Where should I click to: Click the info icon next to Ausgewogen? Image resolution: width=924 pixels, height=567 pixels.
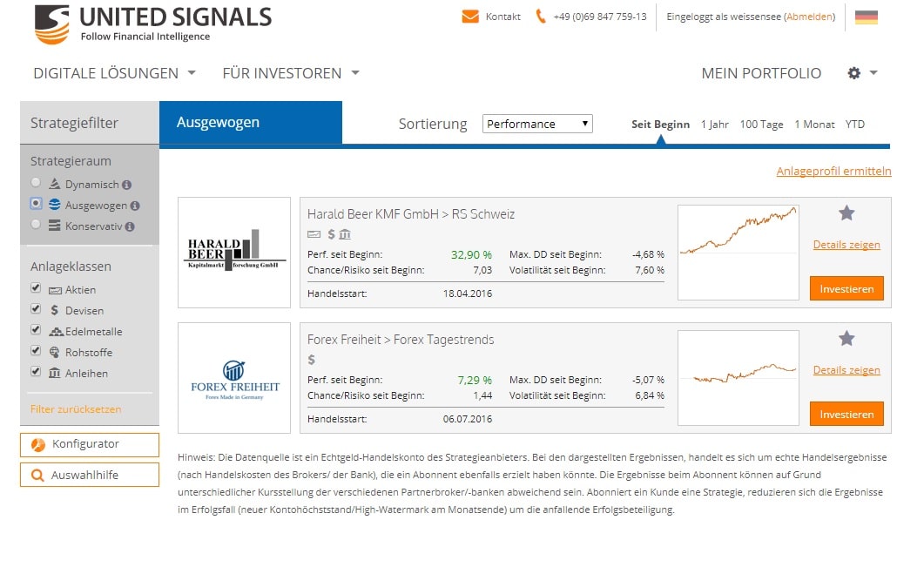(135, 206)
